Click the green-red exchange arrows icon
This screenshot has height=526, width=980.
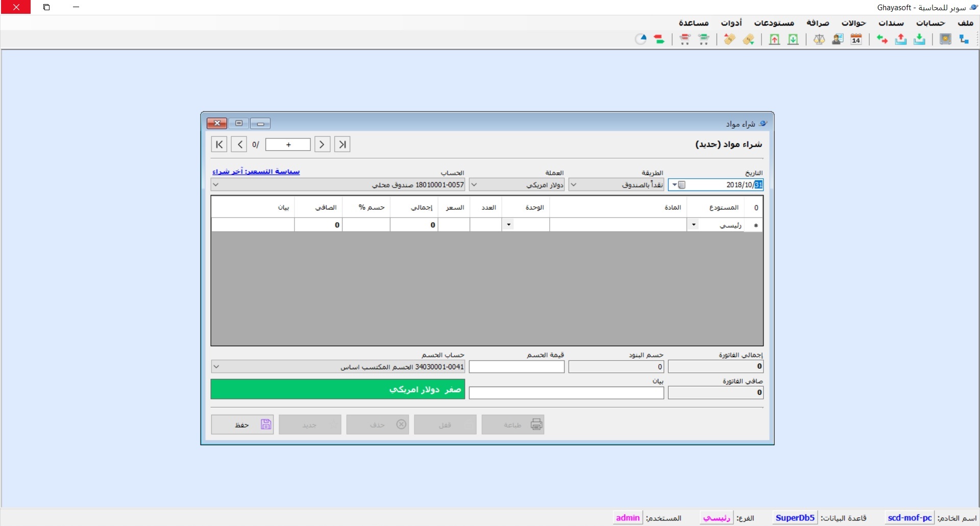(882, 39)
